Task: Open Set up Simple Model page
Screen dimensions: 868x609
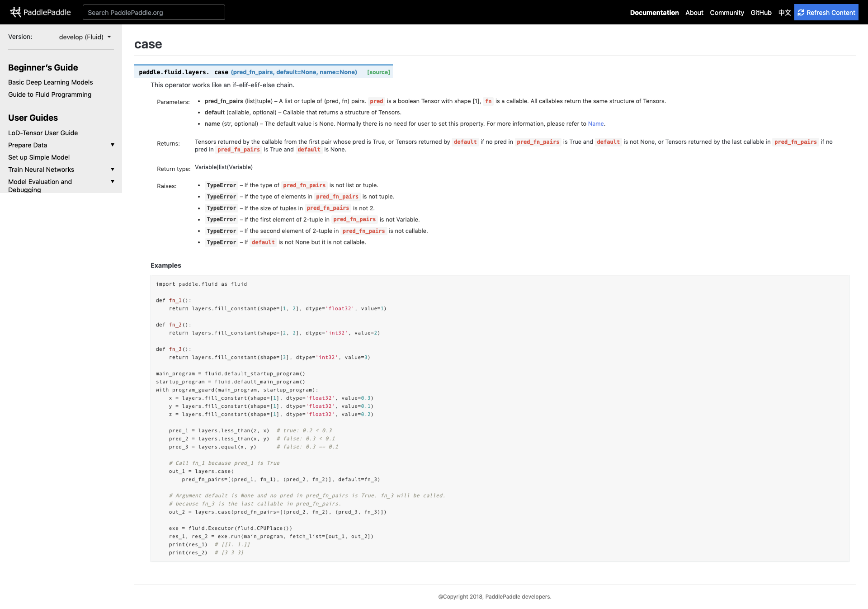Action: point(39,157)
